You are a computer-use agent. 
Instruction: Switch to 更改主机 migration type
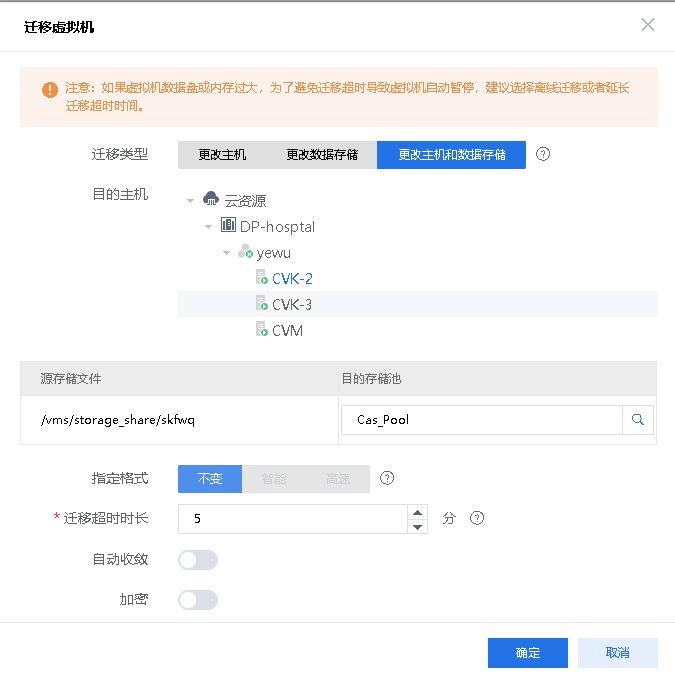(222, 155)
